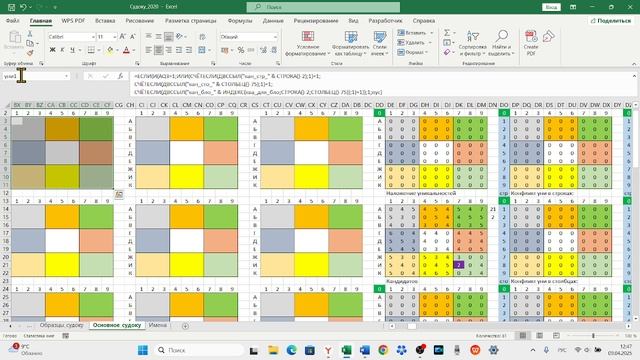The width and height of the screenshot is (640, 360).
Task: Click the Save icon in title bar
Action: coord(11,7)
